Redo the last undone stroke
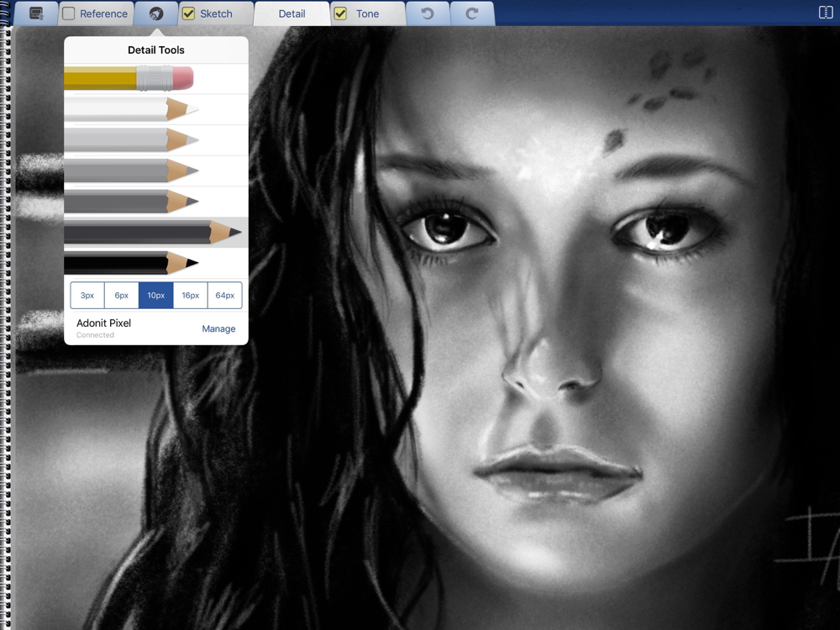This screenshot has width=840, height=630. (472, 13)
